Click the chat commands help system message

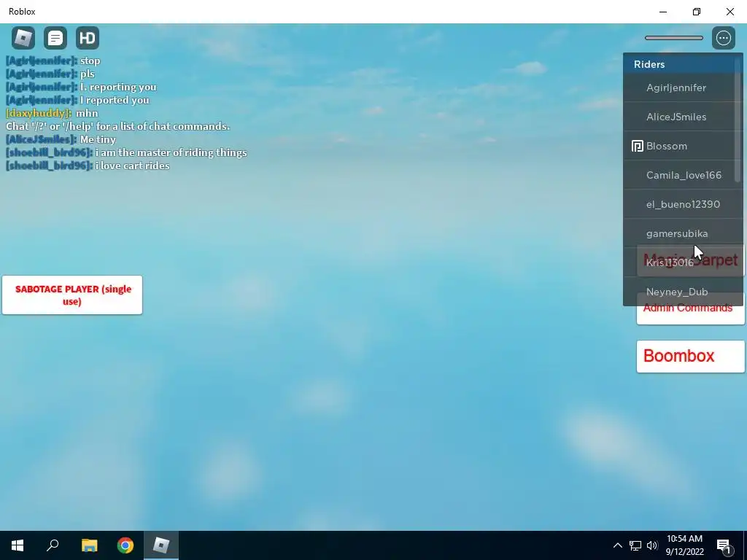point(117,126)
